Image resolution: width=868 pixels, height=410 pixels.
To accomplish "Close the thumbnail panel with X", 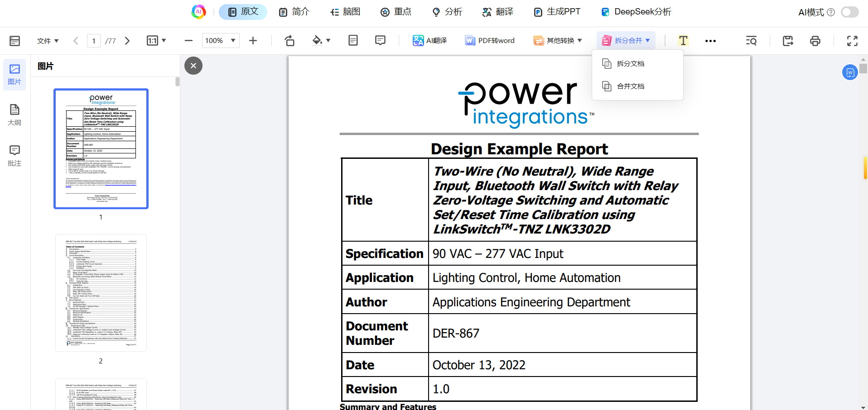I will pos(193,66).
